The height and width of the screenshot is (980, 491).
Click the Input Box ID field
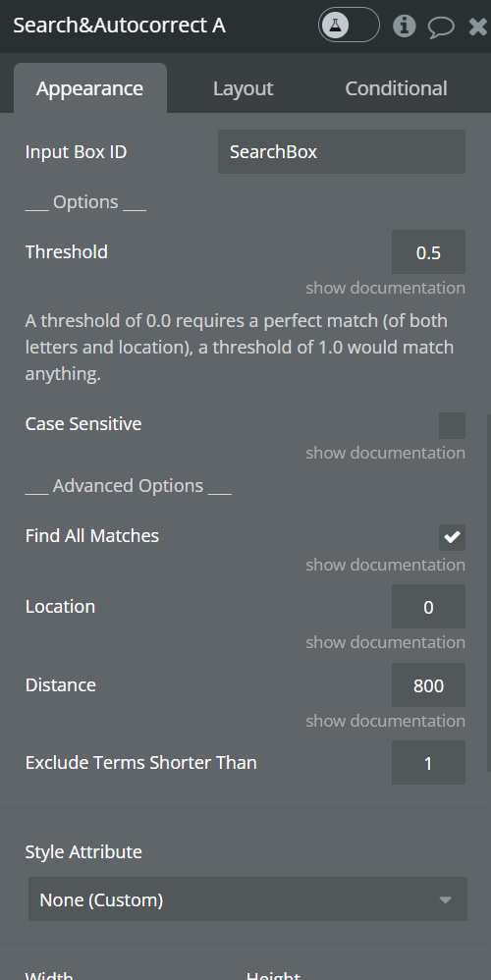tap(342, 152)
